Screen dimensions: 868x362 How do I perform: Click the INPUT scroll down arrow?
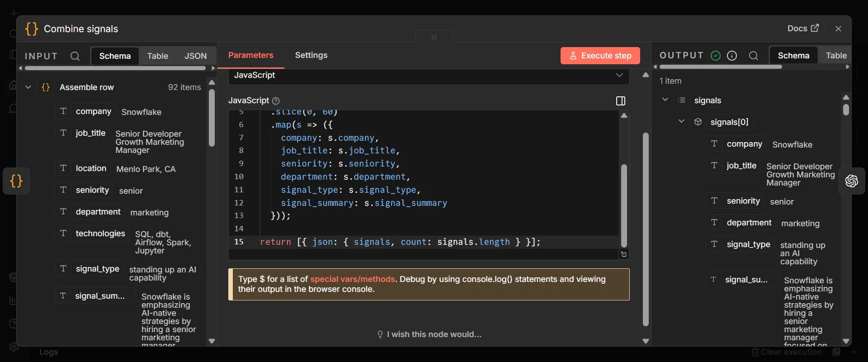coord(212,341)
